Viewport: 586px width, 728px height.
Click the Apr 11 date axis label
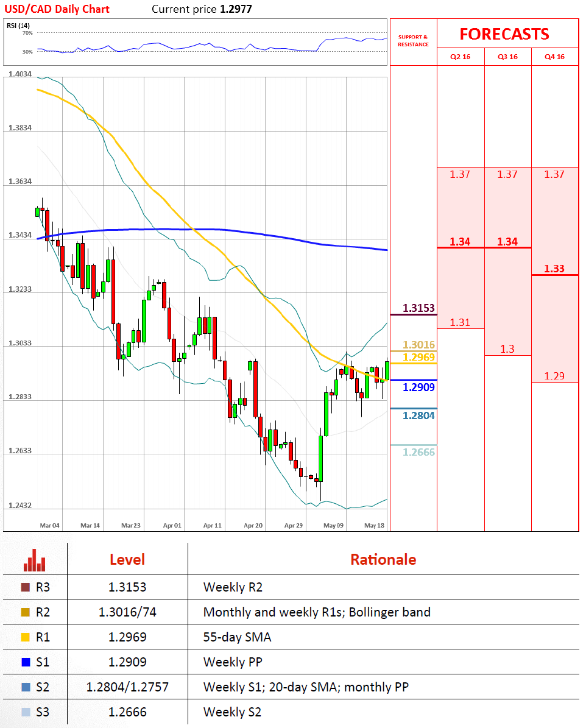[x=212, y=526]
